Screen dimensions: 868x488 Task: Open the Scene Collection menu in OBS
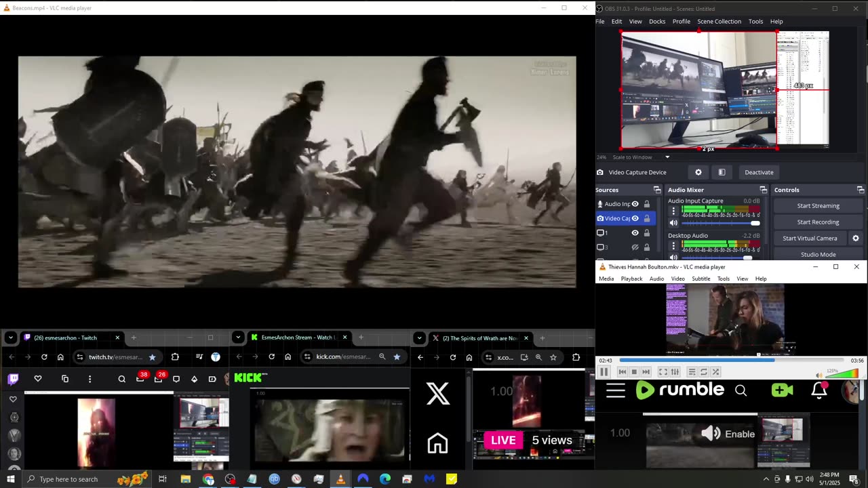click(719, 21)
